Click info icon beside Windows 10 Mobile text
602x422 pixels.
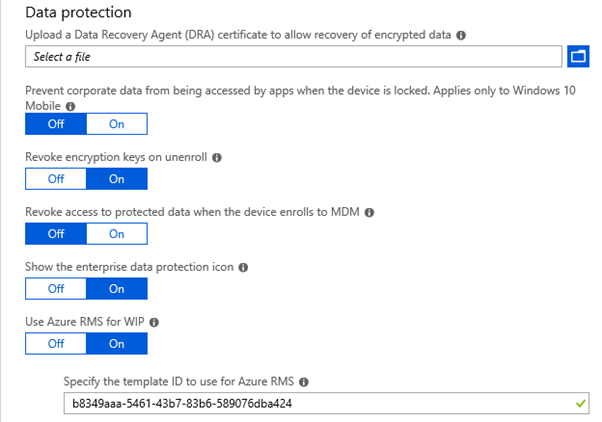(70, 106)
